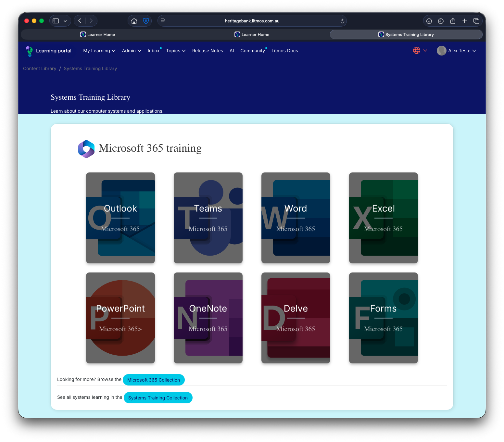Open Release Notes in the navigation
504x442 pixels.
pos(208,51)
